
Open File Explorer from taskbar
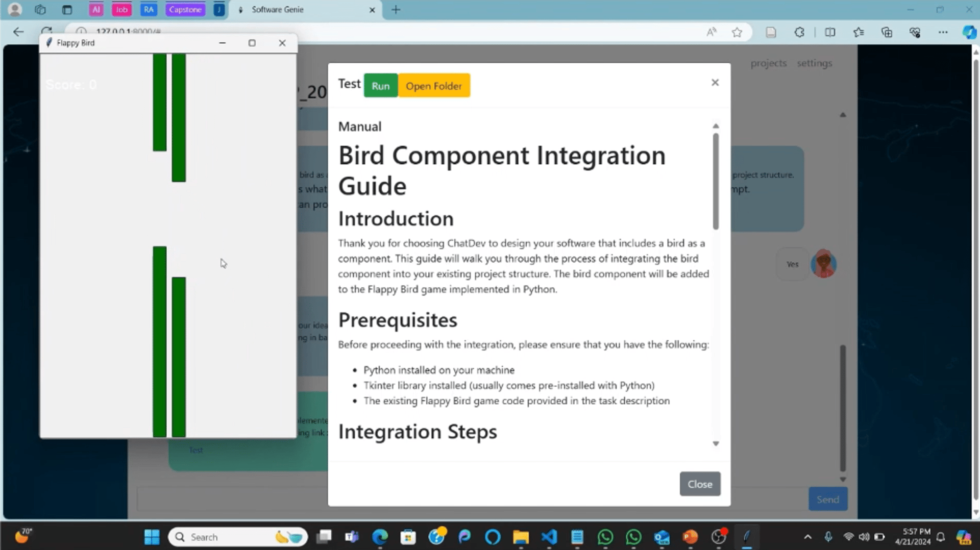[521, 537]
